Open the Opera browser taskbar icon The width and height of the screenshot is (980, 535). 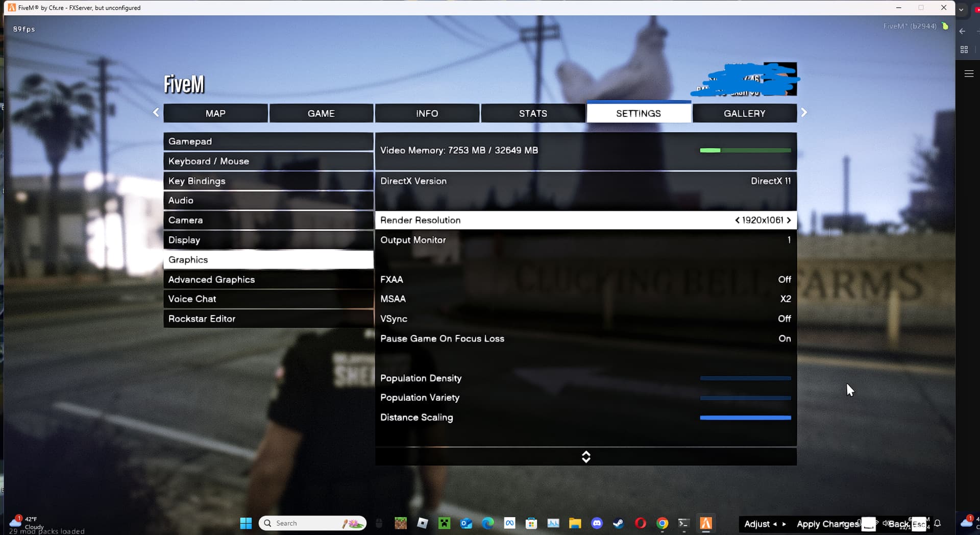[640, 523]
